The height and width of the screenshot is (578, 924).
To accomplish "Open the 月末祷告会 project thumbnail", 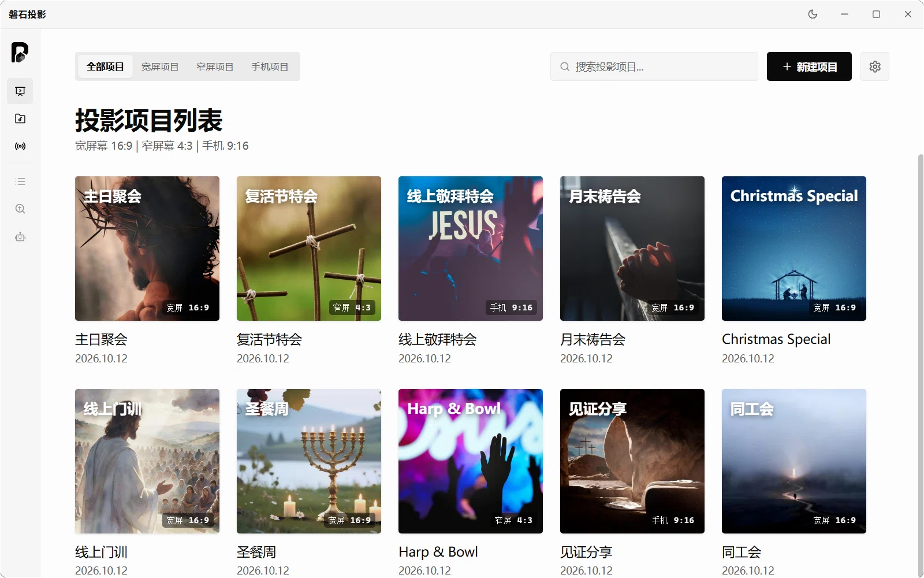I will click(x=632, y=249).
